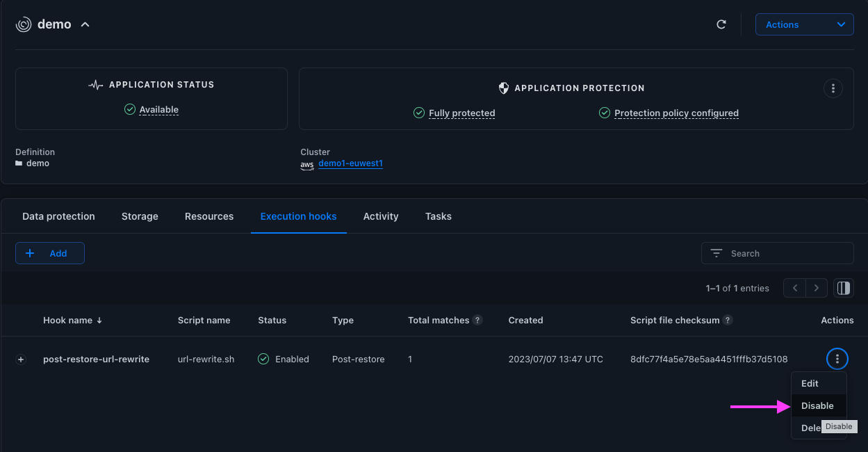Open the Activity tab

pos(381,216)
